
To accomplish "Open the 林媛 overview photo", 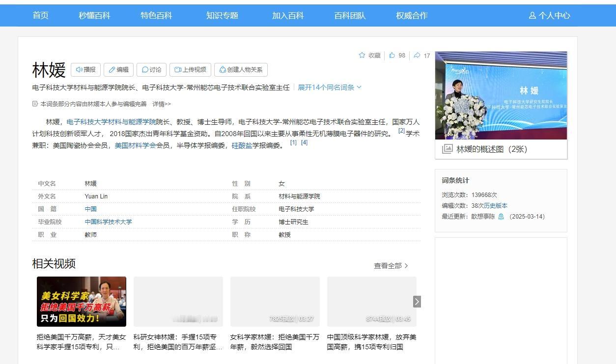I will point(501,95).
